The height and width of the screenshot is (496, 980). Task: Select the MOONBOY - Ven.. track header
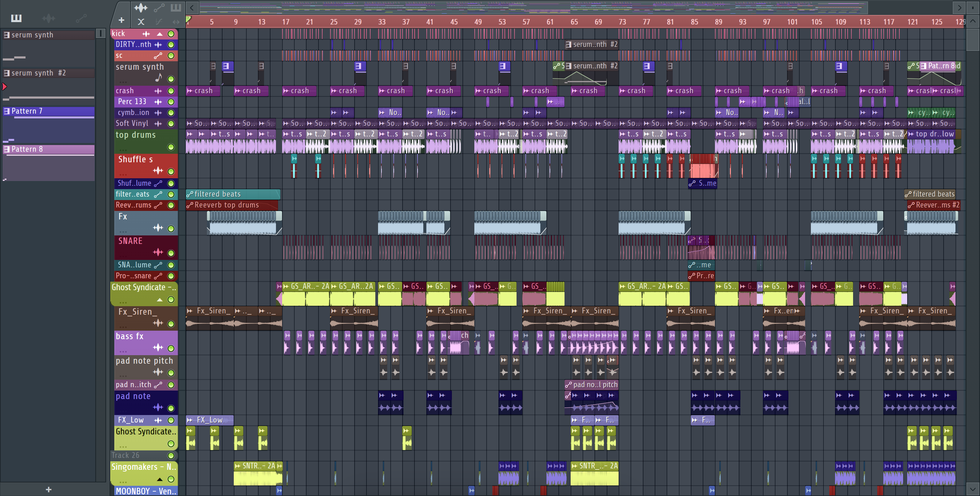[x=146, y=491]
